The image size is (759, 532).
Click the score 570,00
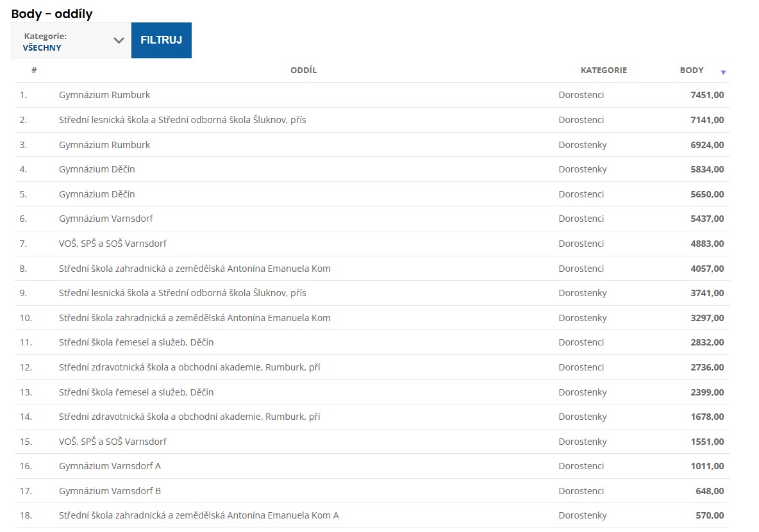(710, 515)
